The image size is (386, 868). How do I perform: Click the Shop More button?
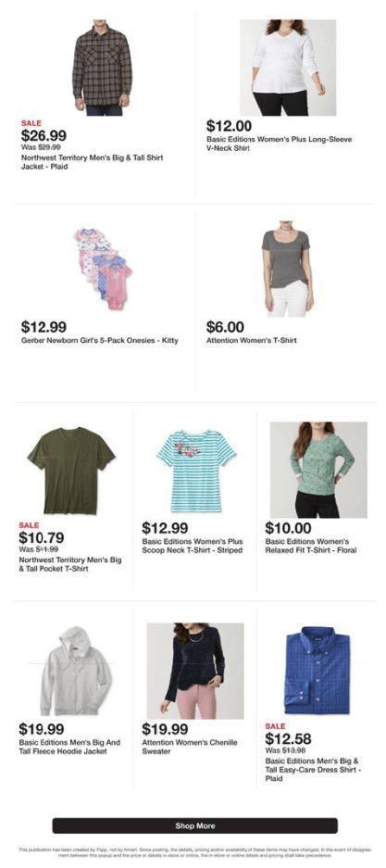coord(195,825)
